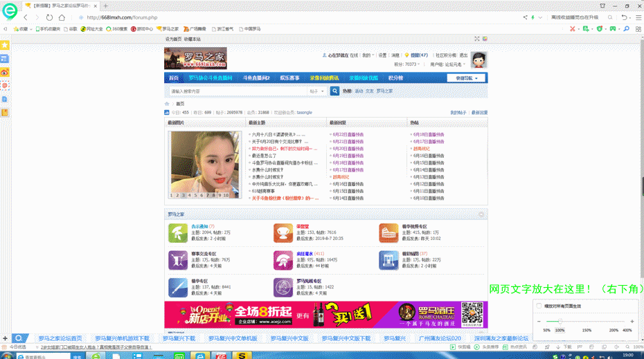Open the 罗马协会斗鱼直播间 navigation tab
The height and width of the screenshot is (359, 644).
(211, 78)
